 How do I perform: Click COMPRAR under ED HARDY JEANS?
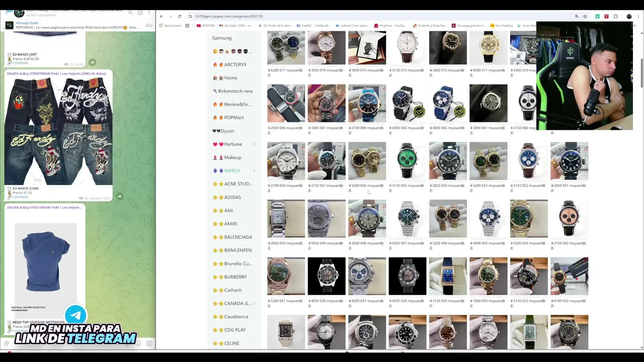point(20,197)
